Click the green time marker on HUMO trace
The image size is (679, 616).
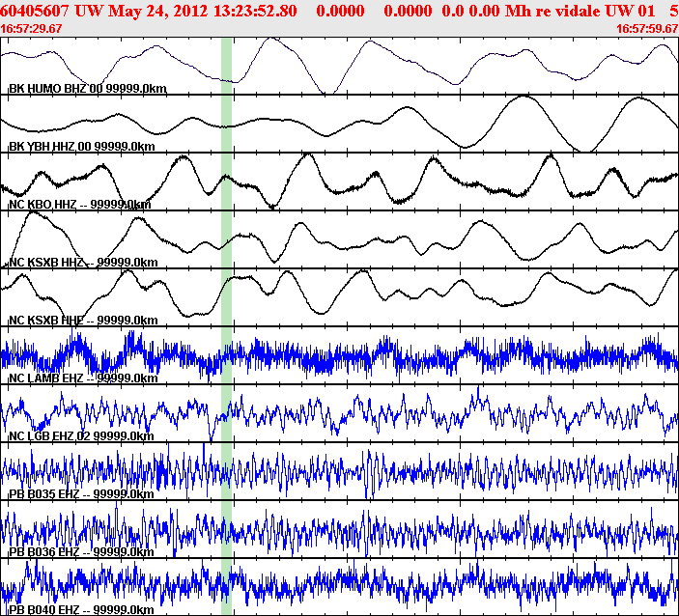pyautogui.click(x=226, y=66)
